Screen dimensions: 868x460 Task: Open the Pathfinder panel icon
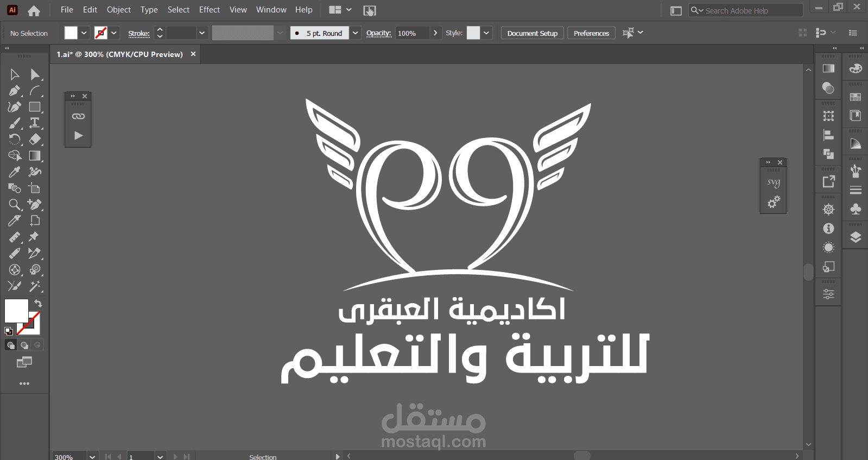point(828,154)
